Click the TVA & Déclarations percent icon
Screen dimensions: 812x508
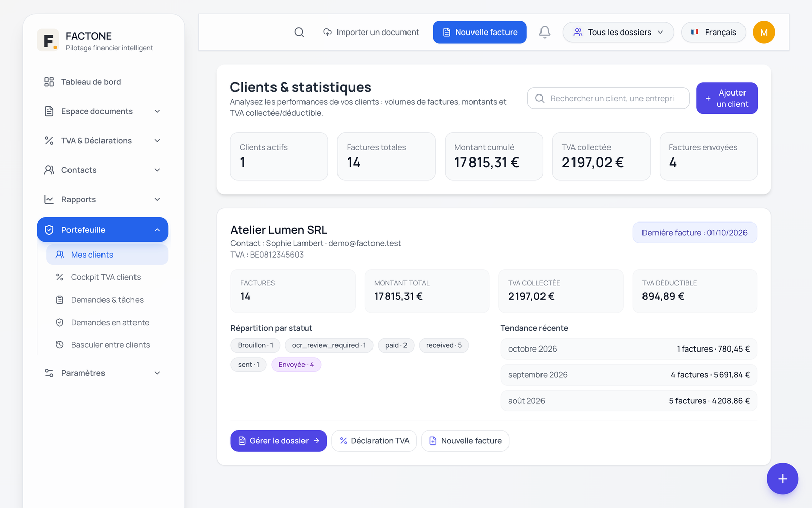pos(49,141)
